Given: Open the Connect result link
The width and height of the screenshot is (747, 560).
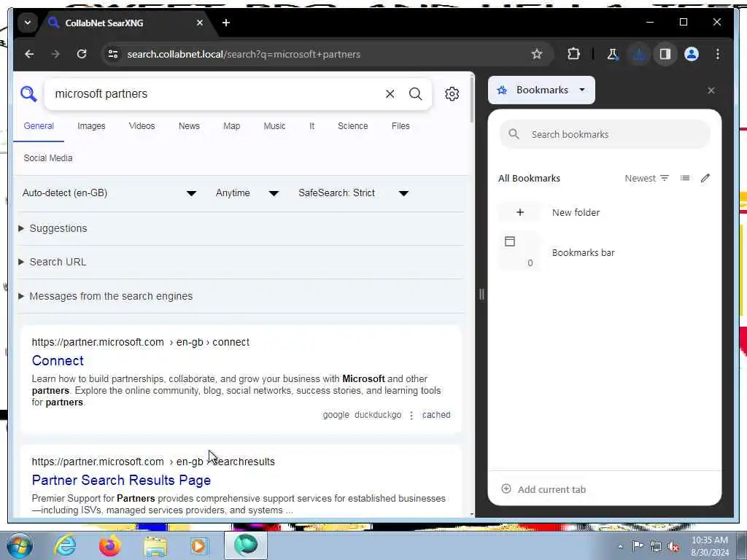Looking at the screenshot, I should [x=58, y=360].
